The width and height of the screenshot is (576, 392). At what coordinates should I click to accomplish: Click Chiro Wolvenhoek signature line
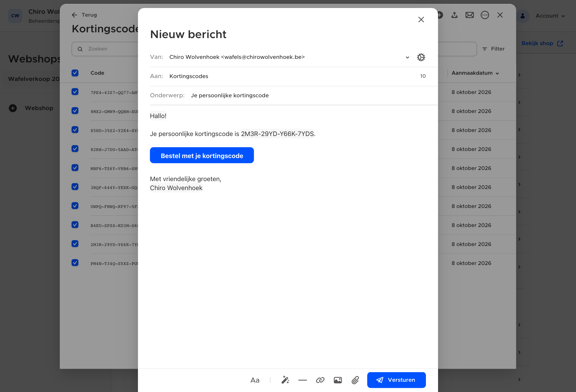pos(176,188)
